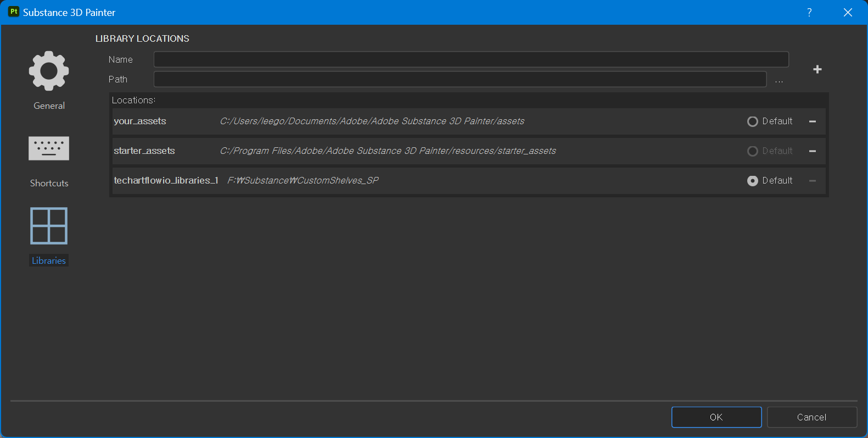Remove the starter_assets library location
This screenshot has height=438, width=868.
tap(813, 151)
